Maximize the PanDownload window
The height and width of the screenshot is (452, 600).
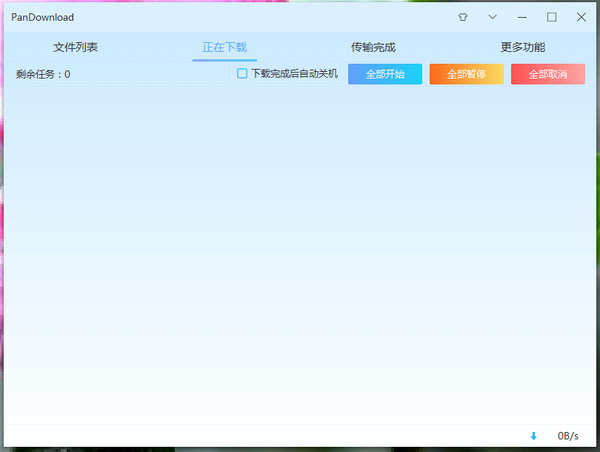551,17
